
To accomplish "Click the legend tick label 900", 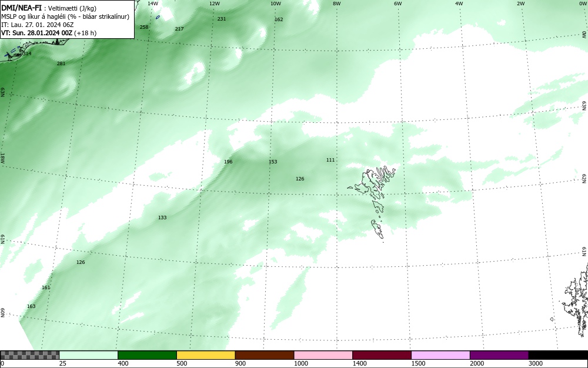I will (x=240, y=363).
